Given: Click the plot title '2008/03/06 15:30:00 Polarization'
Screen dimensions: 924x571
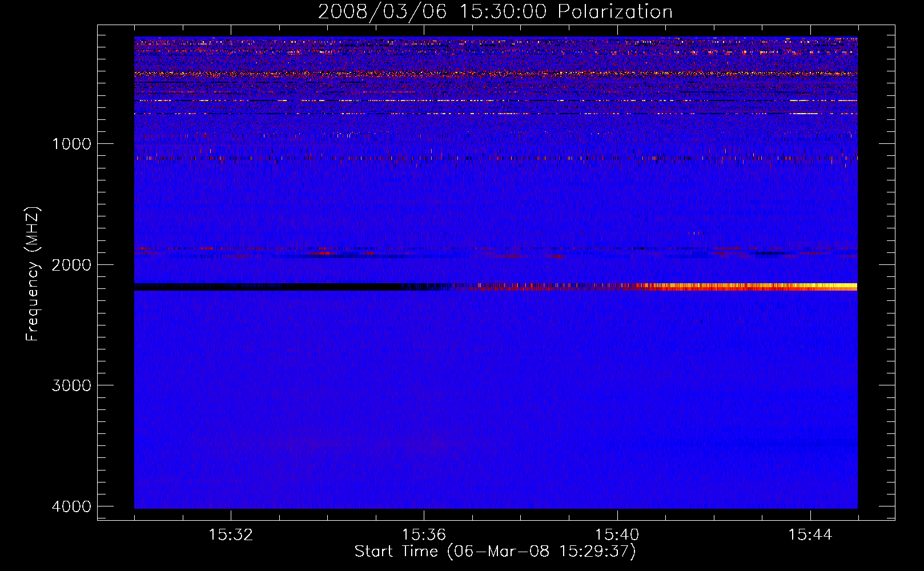Looking at the screenshot, I should (495, 11).
